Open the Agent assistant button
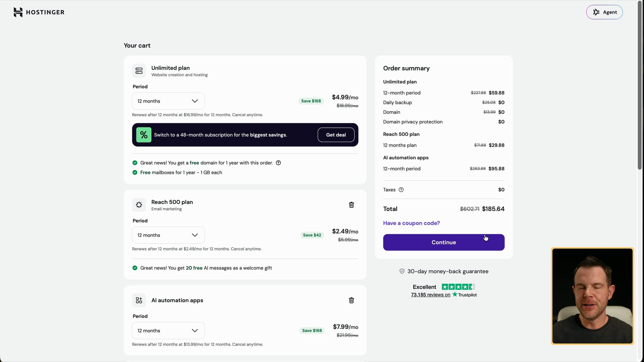 click(604, 12)
